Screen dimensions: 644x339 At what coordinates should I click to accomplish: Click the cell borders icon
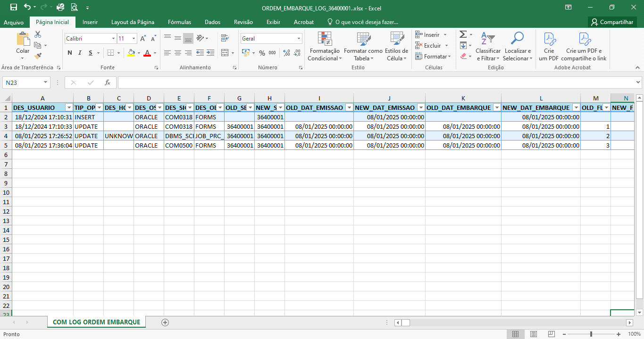tap(110, 53)
